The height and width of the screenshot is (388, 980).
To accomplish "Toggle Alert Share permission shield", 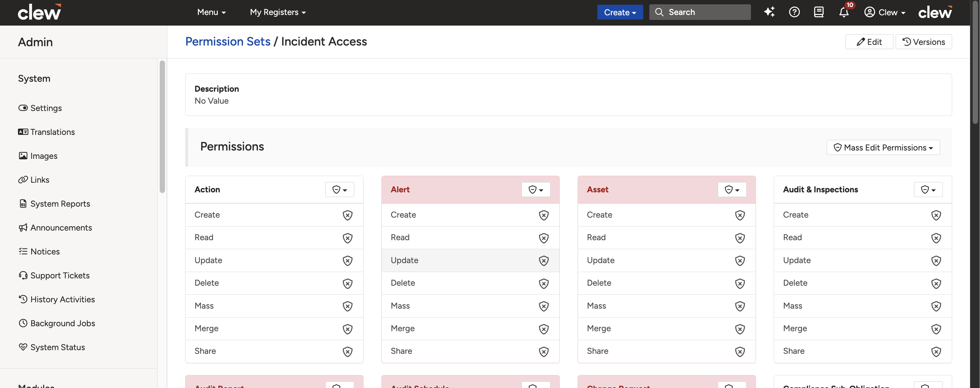I will point(544,351).
